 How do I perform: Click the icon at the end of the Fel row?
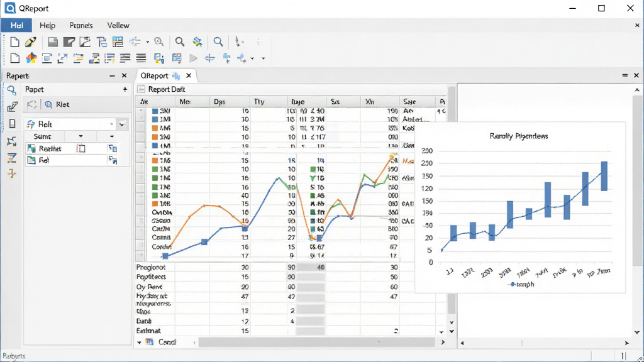pyautogui.click(x=113, y=160)
